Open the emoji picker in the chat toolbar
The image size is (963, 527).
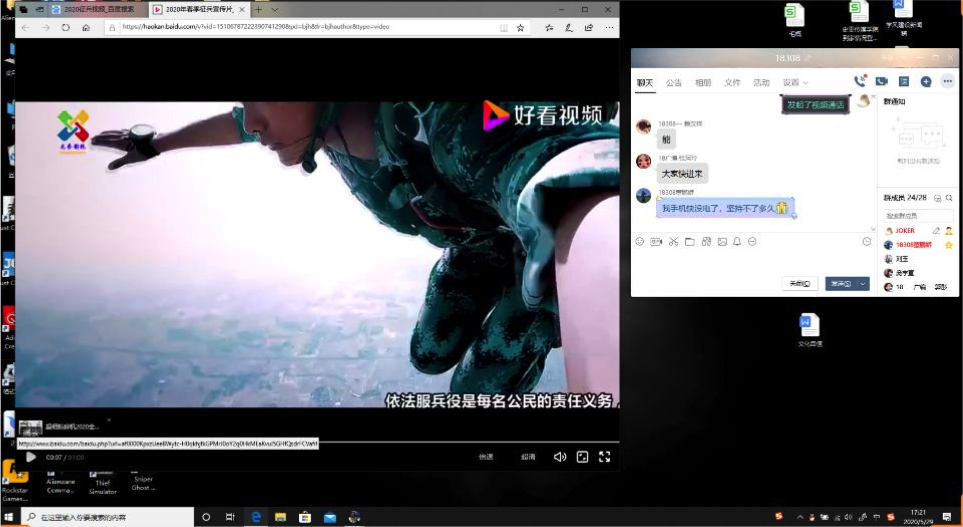[x=639, y=241]
